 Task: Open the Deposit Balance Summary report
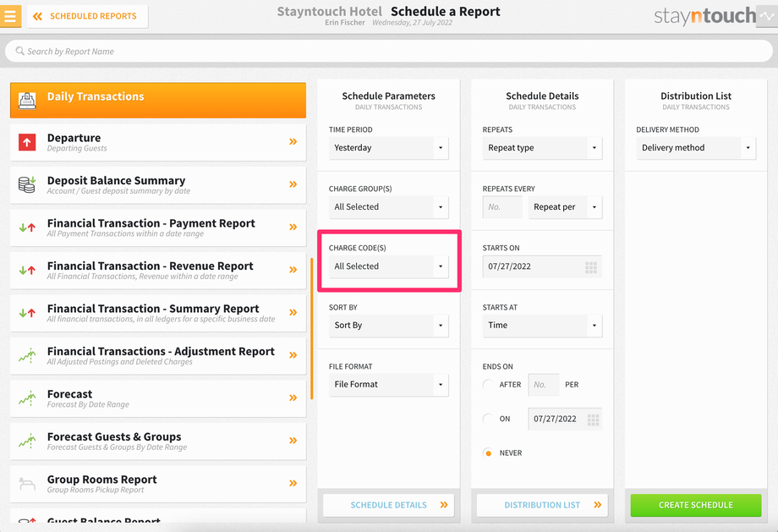(x=158, y=184)
